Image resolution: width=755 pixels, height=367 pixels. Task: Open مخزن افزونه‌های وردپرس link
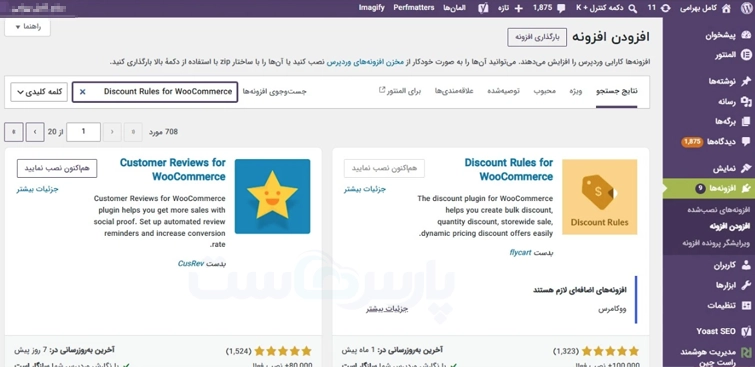(365, 63)
